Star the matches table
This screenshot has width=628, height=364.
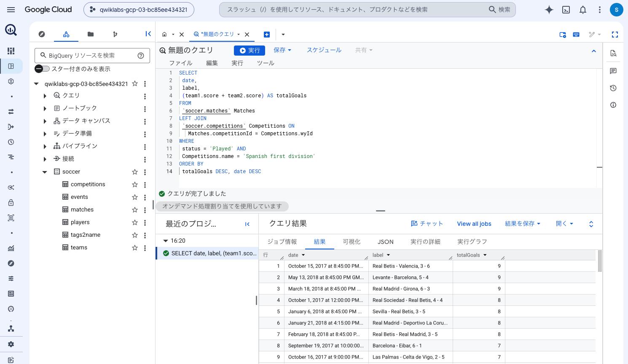(x=135, y=210)
